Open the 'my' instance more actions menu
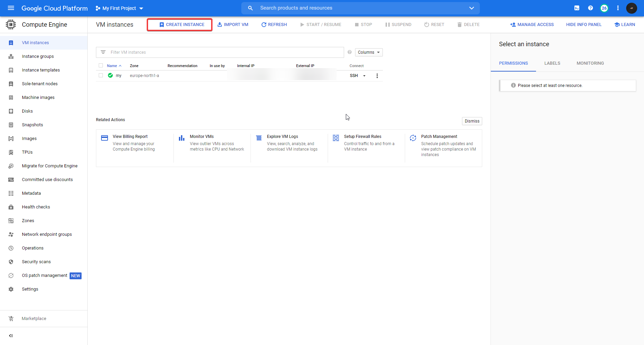The image size is (644, 345). coord(377,76)
